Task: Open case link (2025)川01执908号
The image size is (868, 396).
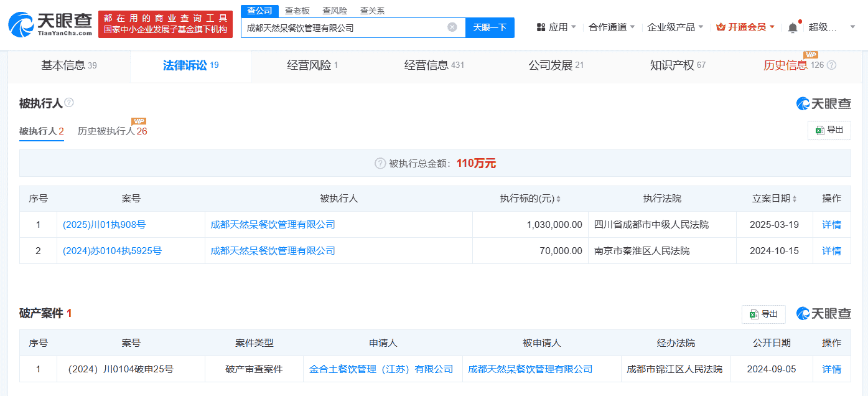Action: click(x=104, y=225)
